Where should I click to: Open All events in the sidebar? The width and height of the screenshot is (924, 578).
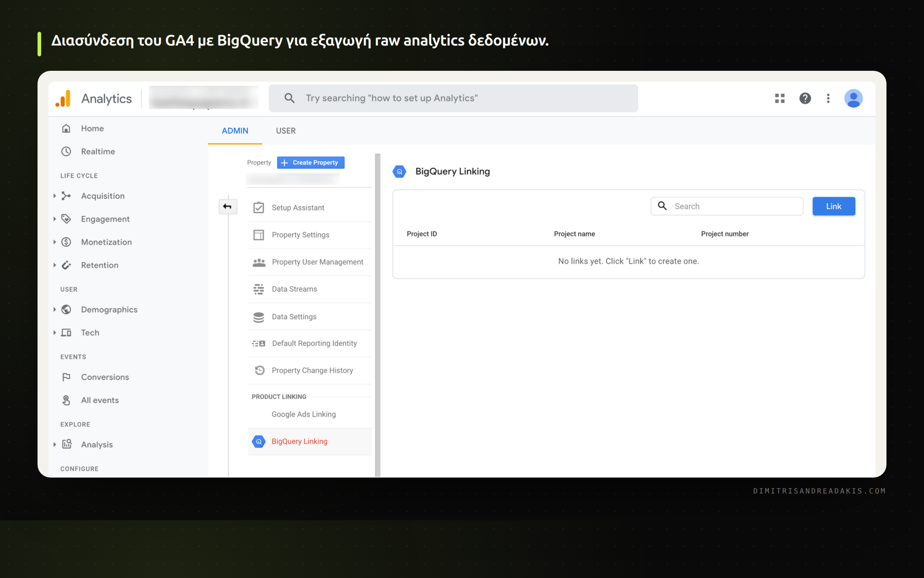click(100, 400)
